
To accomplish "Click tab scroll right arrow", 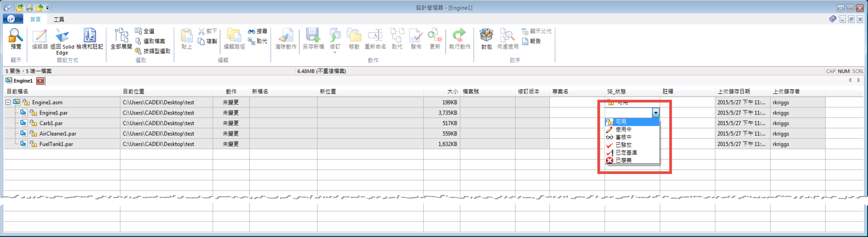I will (859, 80).
